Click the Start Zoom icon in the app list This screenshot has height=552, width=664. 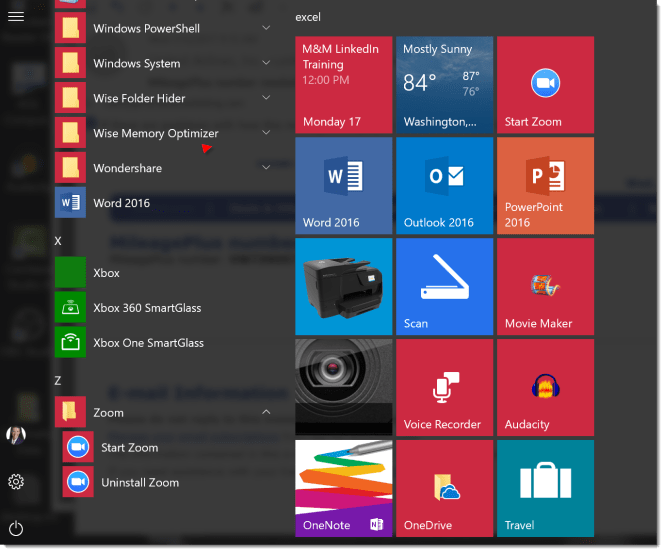coord(78,447)
